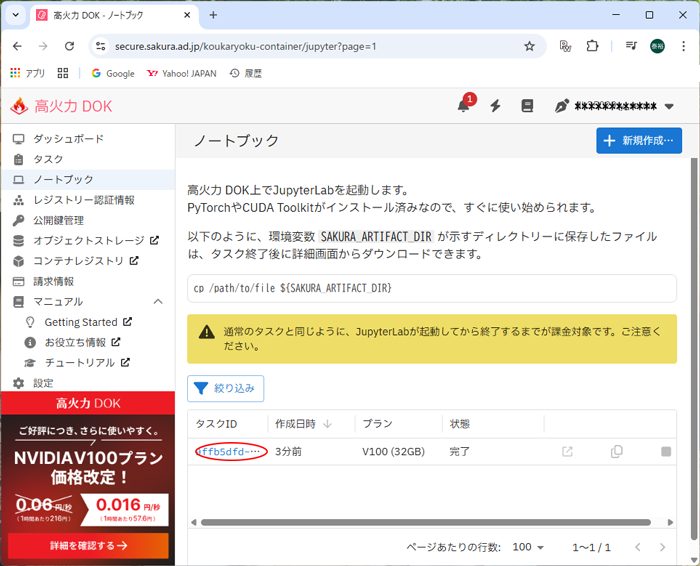The image size is (700, 566).
Task: Go to previous page of results
Action: [638, 547]
